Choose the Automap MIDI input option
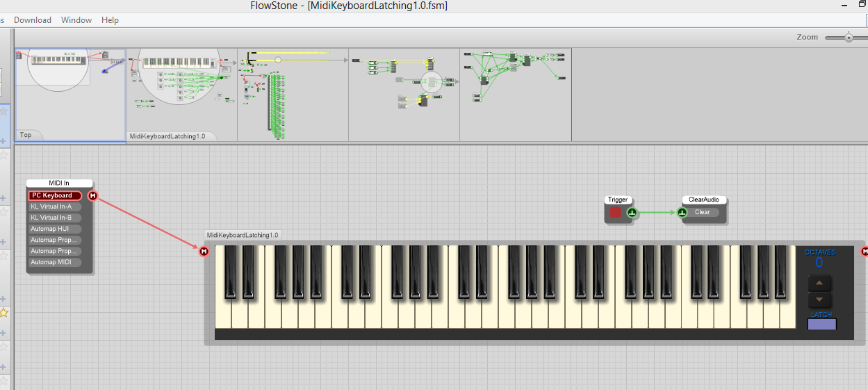 pos(55,262)
